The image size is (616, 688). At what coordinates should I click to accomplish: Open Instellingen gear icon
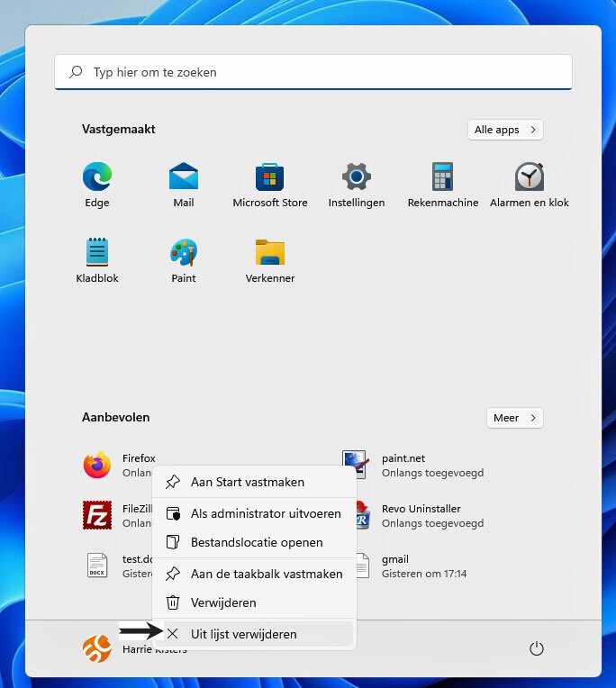click(x=357, y=177)
